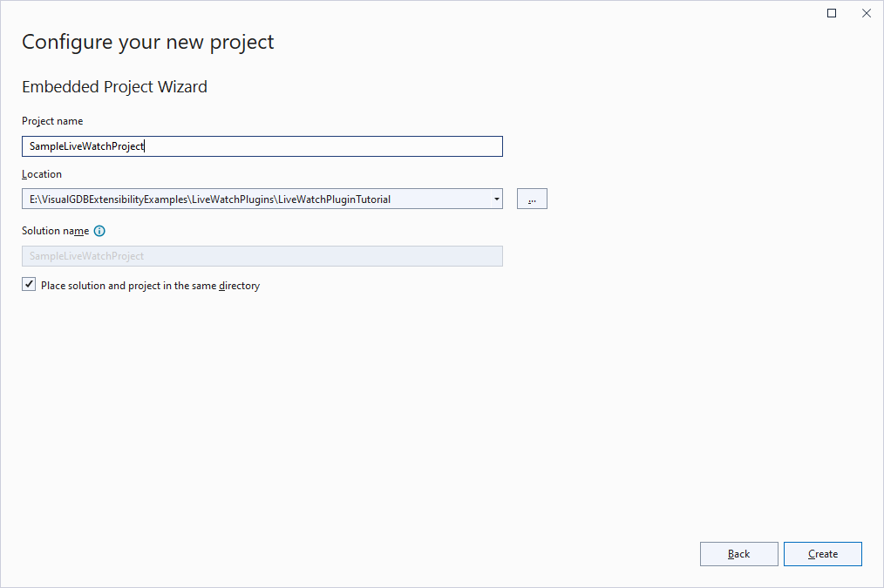
Task: Click into the Location path combo box
Action: coord(262,199)
